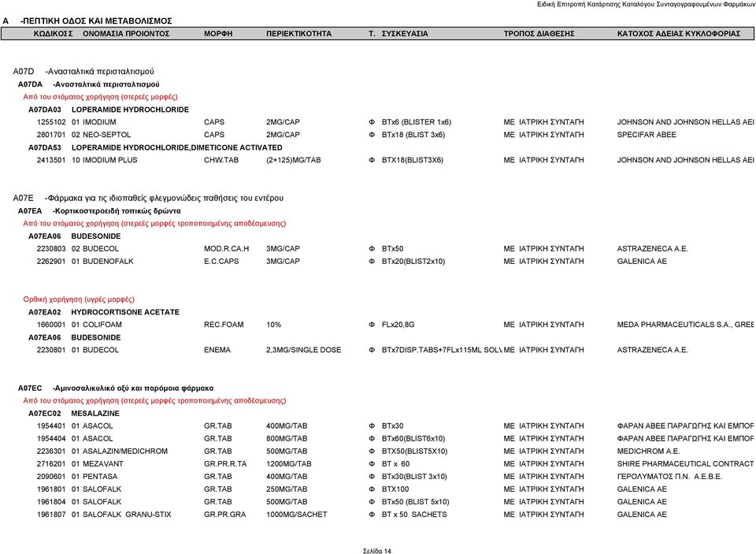
Task: Click the 10 IMODIUM PLUS product name
Action: tap(105, 160)
